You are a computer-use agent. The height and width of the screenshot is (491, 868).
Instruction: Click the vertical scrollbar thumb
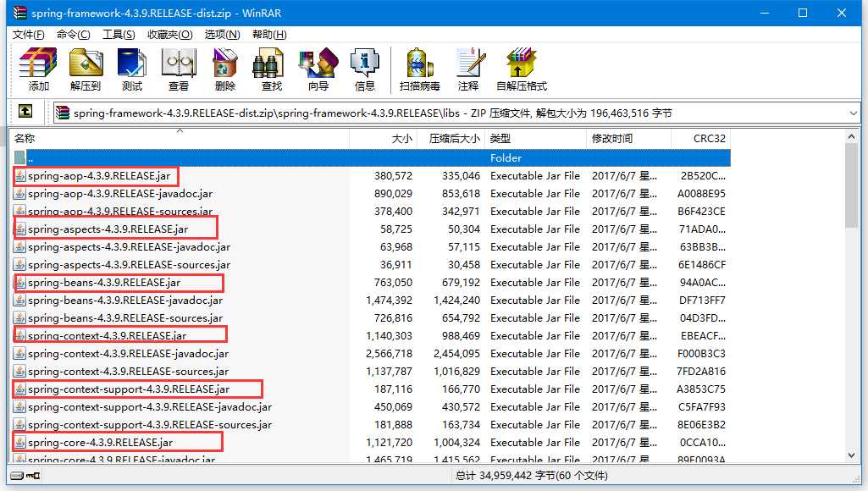pyautogui.click(x=851, y=186)
